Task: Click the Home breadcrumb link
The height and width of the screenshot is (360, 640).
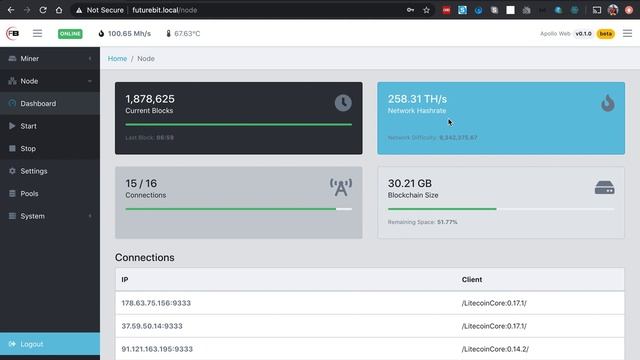Action: [117, 59]
